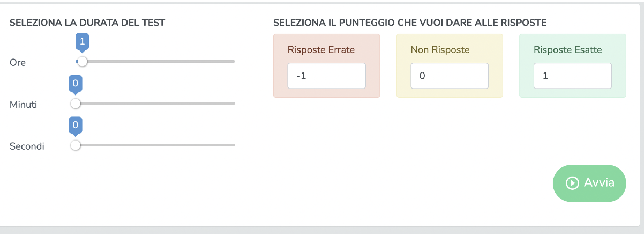Click the gray Ore slider track
This screenshot has height=235, width=644.
pos(161,62)
